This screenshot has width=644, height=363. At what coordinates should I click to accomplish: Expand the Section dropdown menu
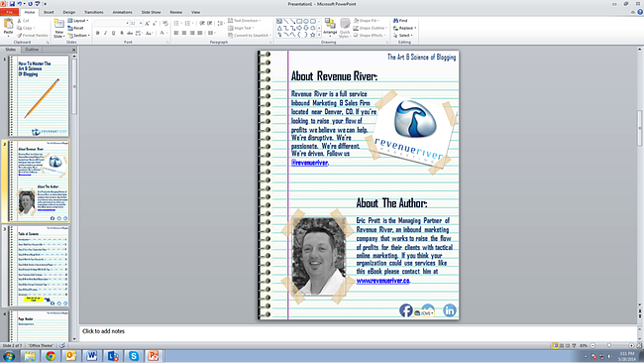(x=79, y=36)
